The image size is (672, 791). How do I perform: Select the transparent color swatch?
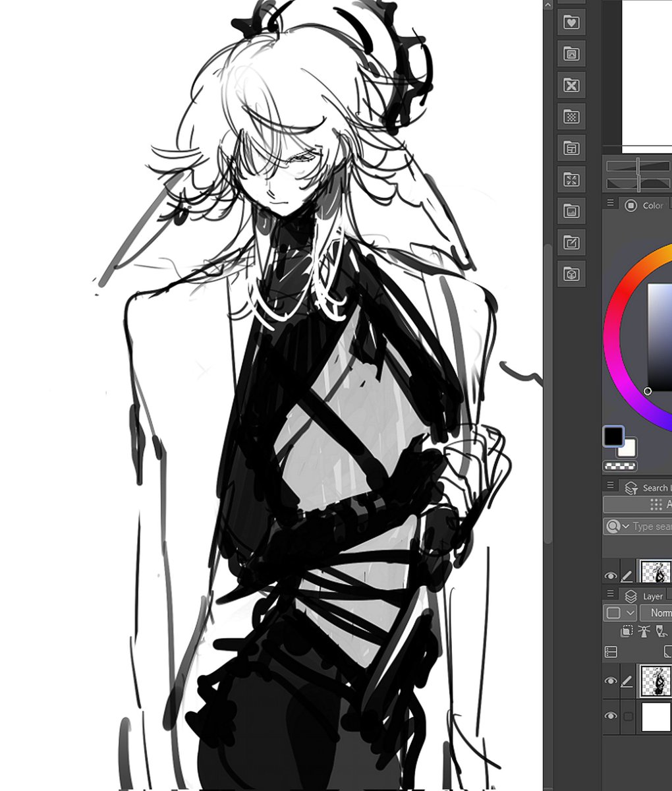620,466
